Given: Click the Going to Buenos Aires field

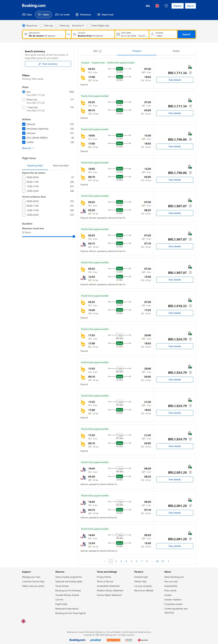Looking at the screenshot, I should (93, 34).
